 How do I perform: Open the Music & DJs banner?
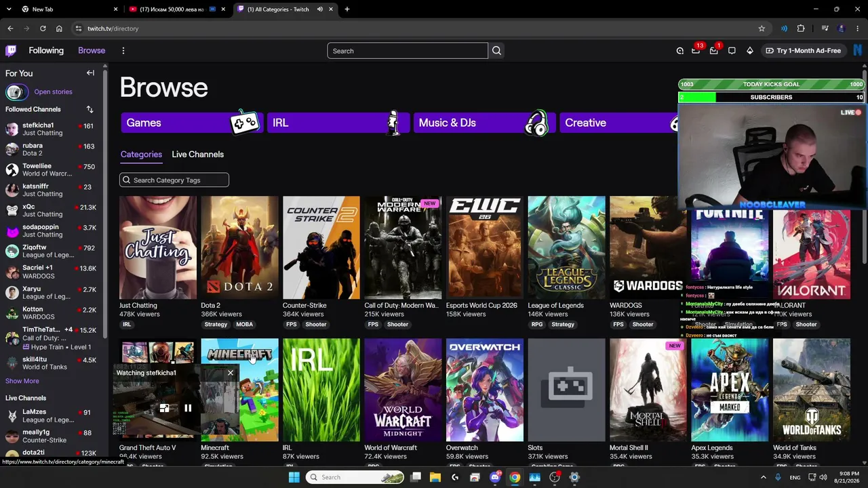(x=485, y=123)
